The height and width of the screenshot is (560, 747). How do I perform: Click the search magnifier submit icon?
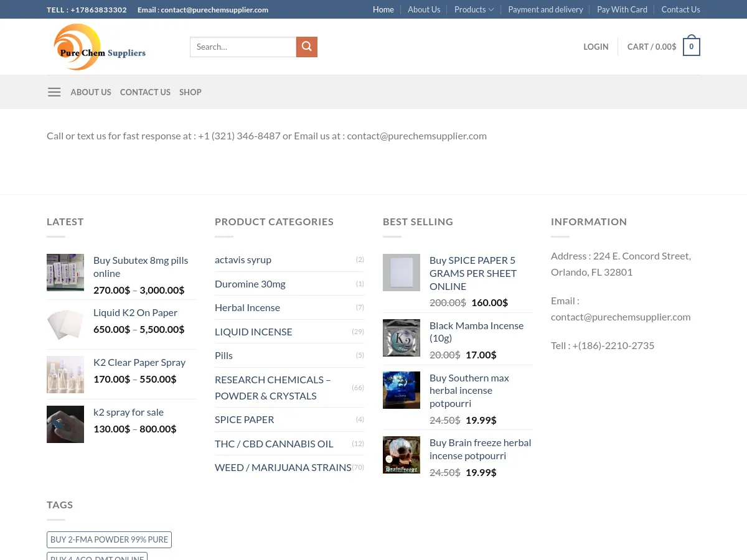point(306,47)
